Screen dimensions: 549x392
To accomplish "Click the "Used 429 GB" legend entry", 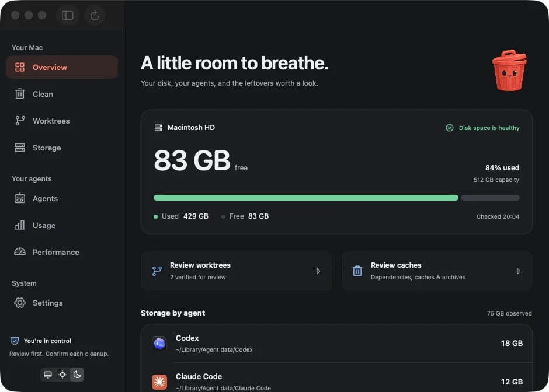I will coord(181,216).
